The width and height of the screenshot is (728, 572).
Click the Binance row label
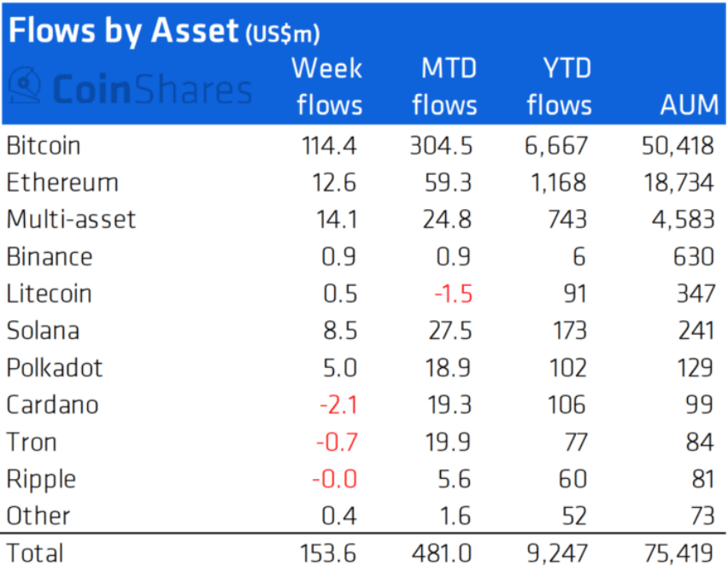tap(50, 256)
